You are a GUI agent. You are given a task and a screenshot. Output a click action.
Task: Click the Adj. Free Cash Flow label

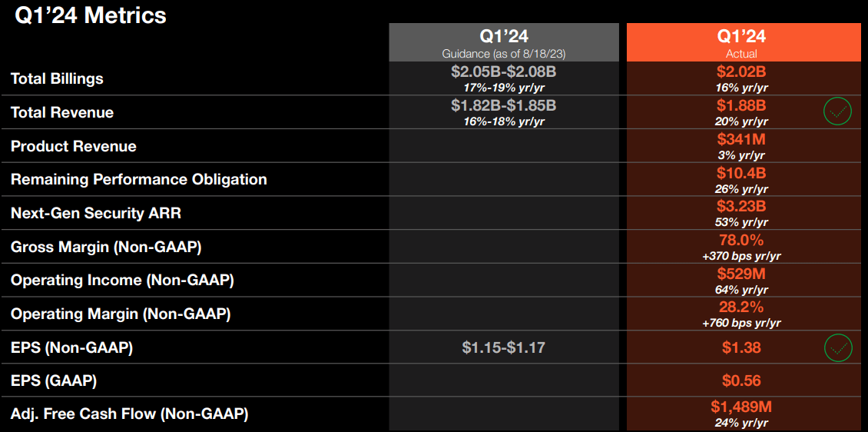point(130,414)
